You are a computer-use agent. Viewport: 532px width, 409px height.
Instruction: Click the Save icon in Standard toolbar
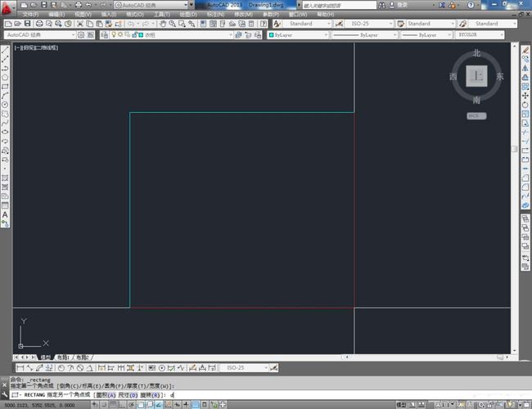tap(27, 24)
